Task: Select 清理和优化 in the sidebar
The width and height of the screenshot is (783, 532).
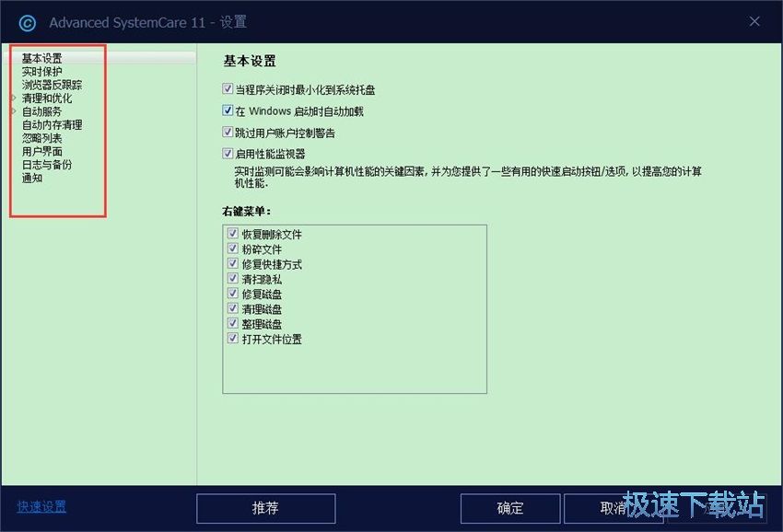Action: click(47, 98)
